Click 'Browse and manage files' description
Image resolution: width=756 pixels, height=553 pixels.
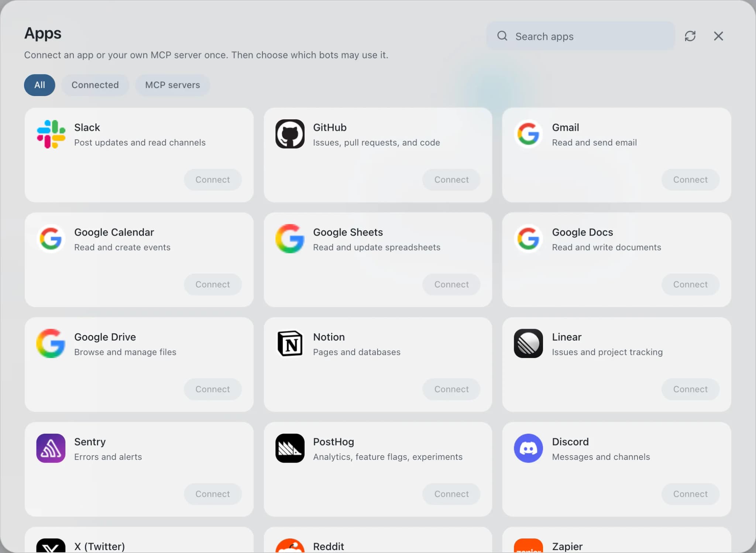point(125,352)
